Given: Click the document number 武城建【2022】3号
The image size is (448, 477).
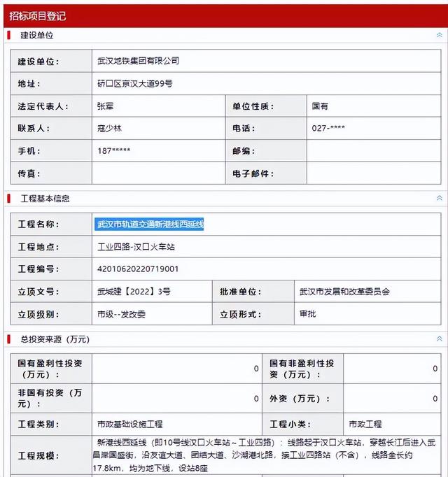Looking at the screenshot, I should tap(134, 292).
